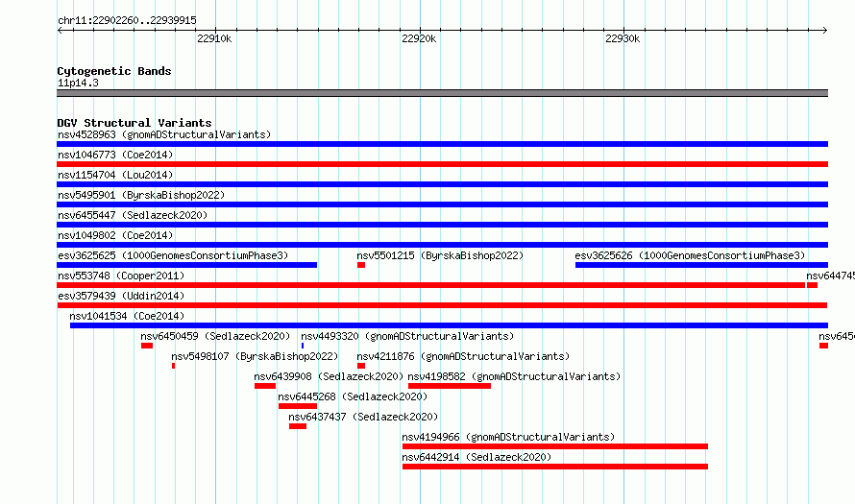Select the red nsv6439908 variant bar
The height and width of the screenshot is (504, 855).
pyautogui.click(x=265, y=386)
